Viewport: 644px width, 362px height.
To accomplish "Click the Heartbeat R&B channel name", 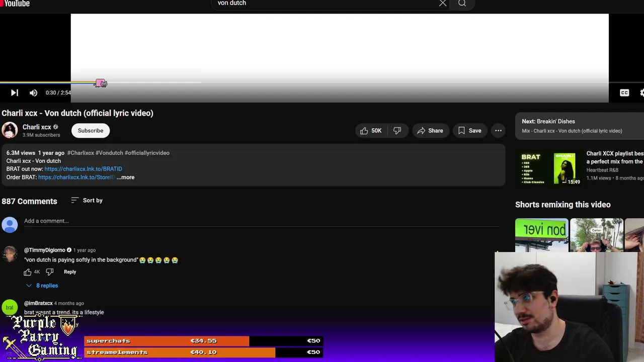I will click(602, 170).
